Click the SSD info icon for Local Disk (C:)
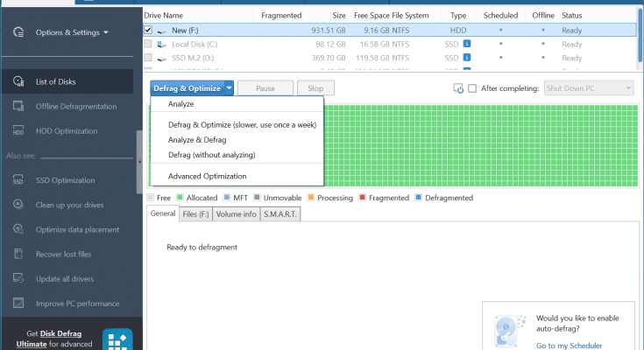Viewport: 644px width, 350px height. (467, 44)
